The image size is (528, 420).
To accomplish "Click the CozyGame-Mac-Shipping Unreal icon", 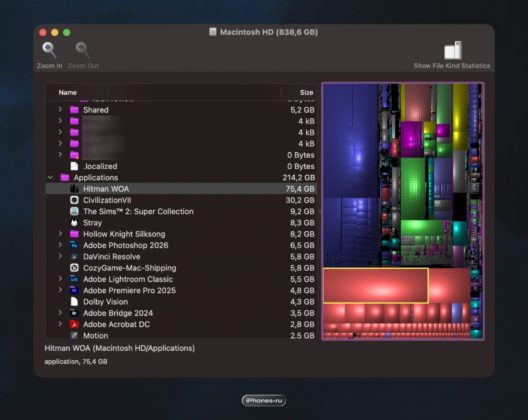I will (74, 268).
